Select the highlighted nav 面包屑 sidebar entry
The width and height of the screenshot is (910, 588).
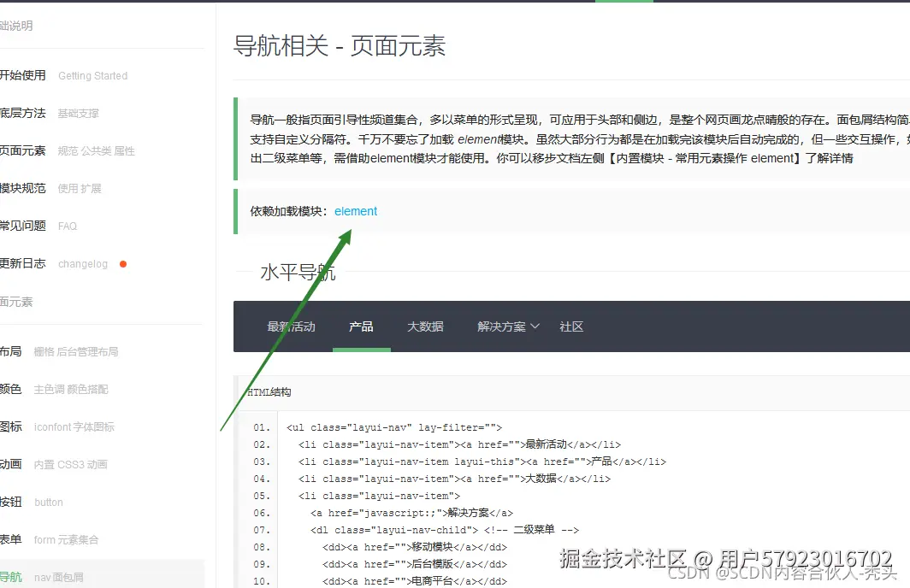point(51,575)
